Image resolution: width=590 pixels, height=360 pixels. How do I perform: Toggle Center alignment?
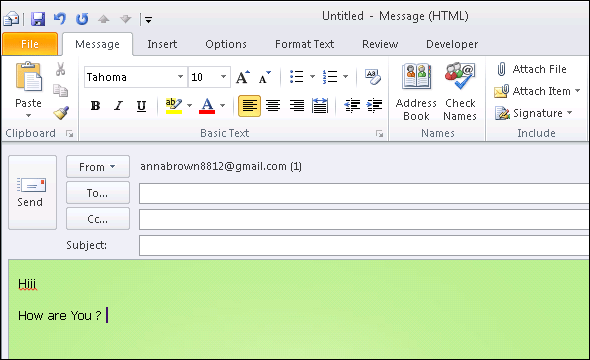point(273,106)
